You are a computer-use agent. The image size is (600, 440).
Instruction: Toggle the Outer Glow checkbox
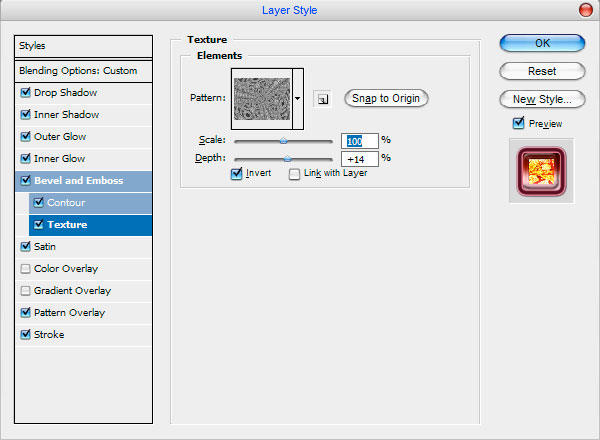click(26, 136)
